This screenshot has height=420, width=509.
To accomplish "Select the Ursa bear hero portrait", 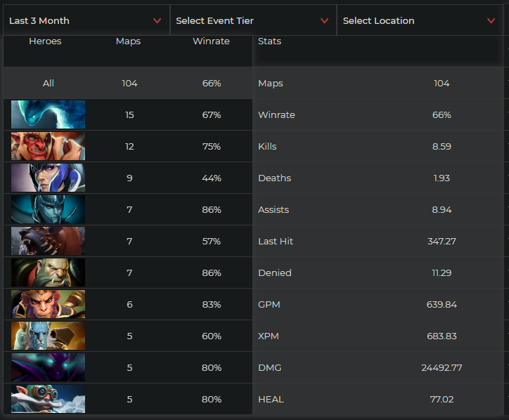I will pyautogui.click(x=48, y=241).
